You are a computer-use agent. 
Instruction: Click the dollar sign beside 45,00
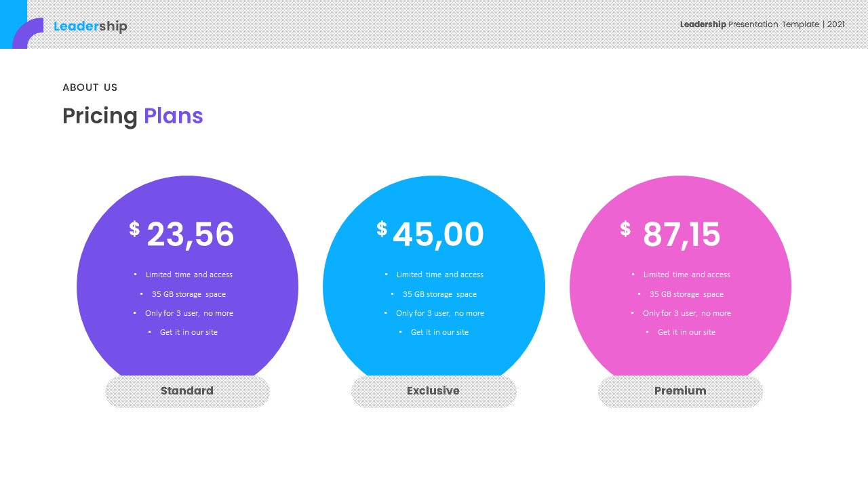click(382, 229)
